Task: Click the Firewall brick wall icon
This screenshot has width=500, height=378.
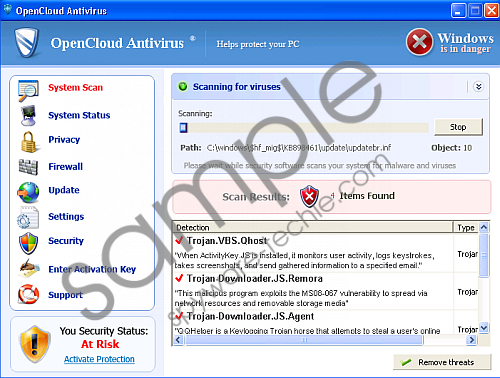Action: tap(28, 167)
